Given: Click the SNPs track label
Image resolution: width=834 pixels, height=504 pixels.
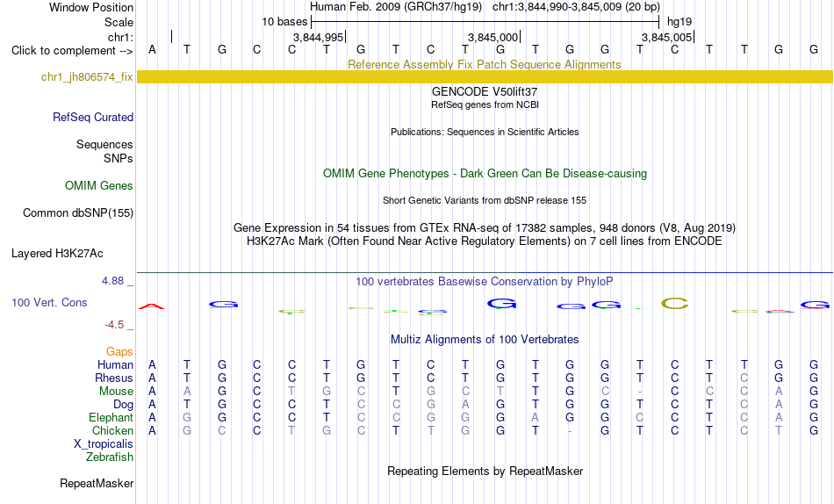Looking at the screenshot, I should click(x=119, y=158).
